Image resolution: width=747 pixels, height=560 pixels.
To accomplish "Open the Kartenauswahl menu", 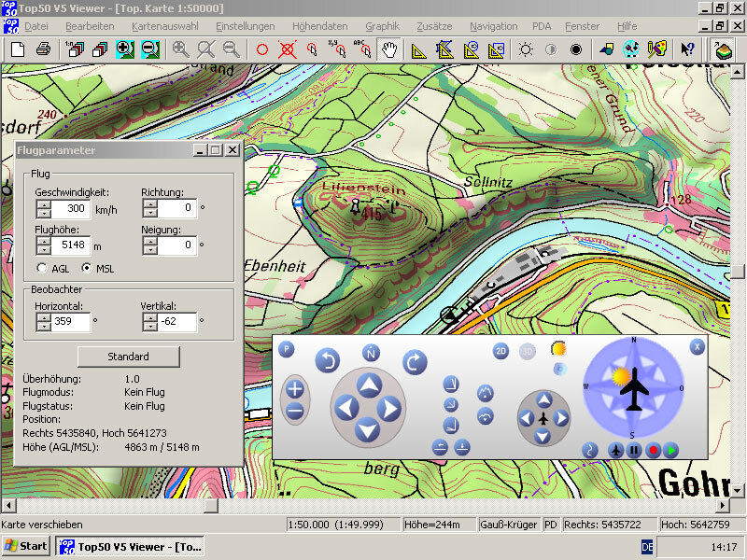I will click(165, 26).
